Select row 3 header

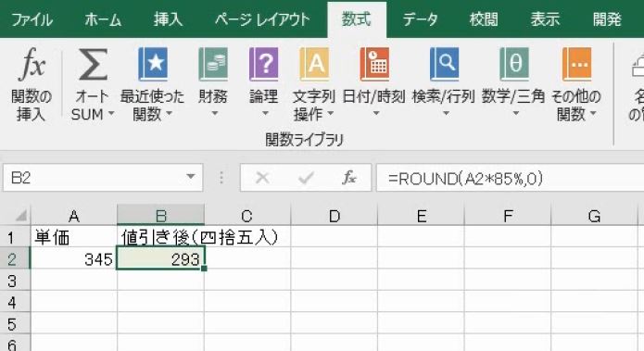(x=15, y=281)
